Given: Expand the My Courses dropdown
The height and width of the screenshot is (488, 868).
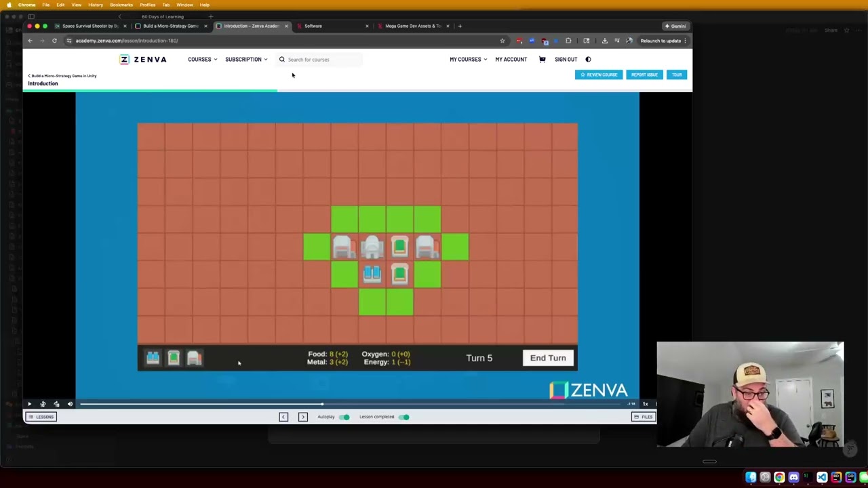Looking at the screenshot, I should click(x=468, y=60).
